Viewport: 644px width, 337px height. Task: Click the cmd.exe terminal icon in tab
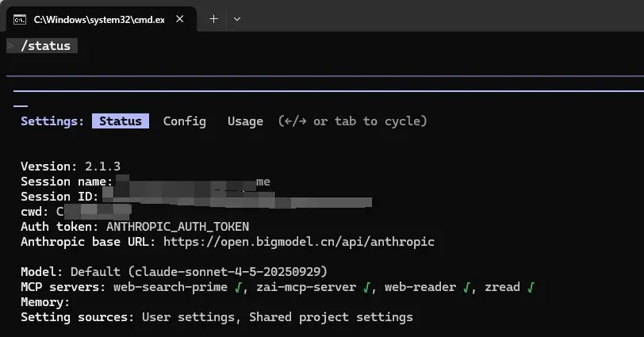tap(19, 19)
